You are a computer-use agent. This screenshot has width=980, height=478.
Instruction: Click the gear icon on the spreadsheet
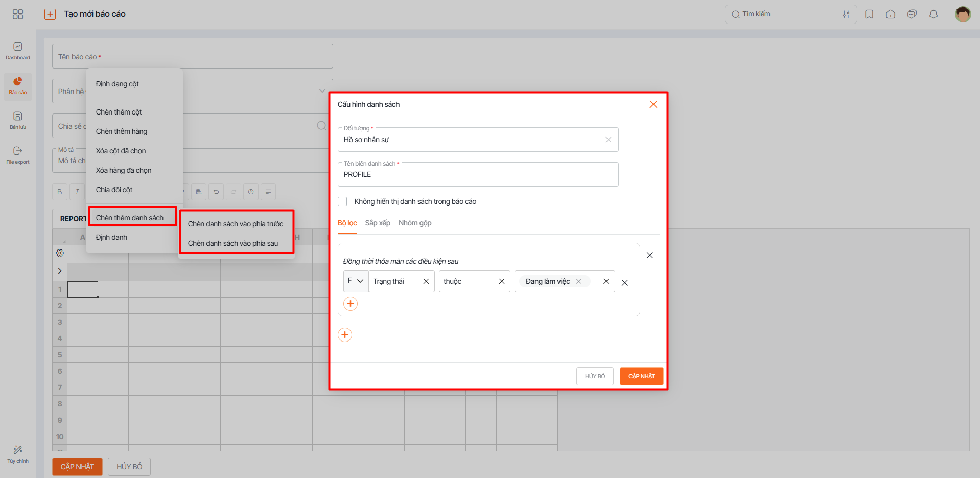tap(60, 253)
